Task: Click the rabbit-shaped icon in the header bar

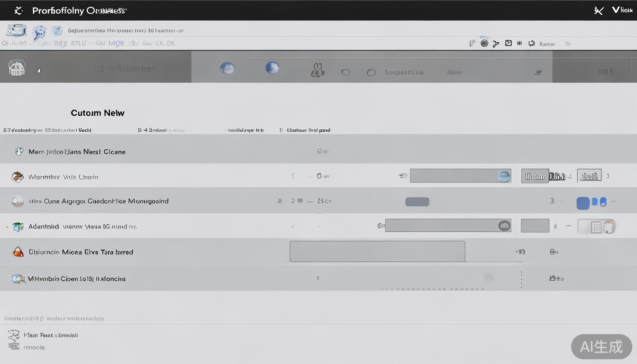Action: (317, 71)
